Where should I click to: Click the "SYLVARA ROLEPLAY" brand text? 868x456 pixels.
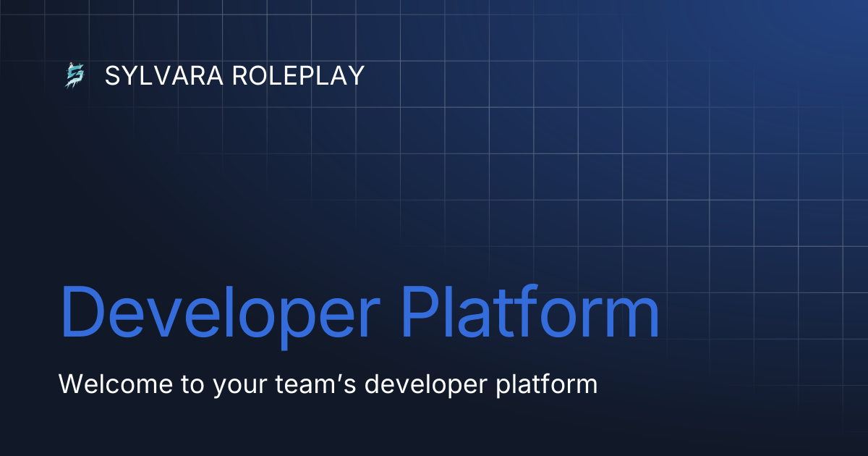[234, 76]
